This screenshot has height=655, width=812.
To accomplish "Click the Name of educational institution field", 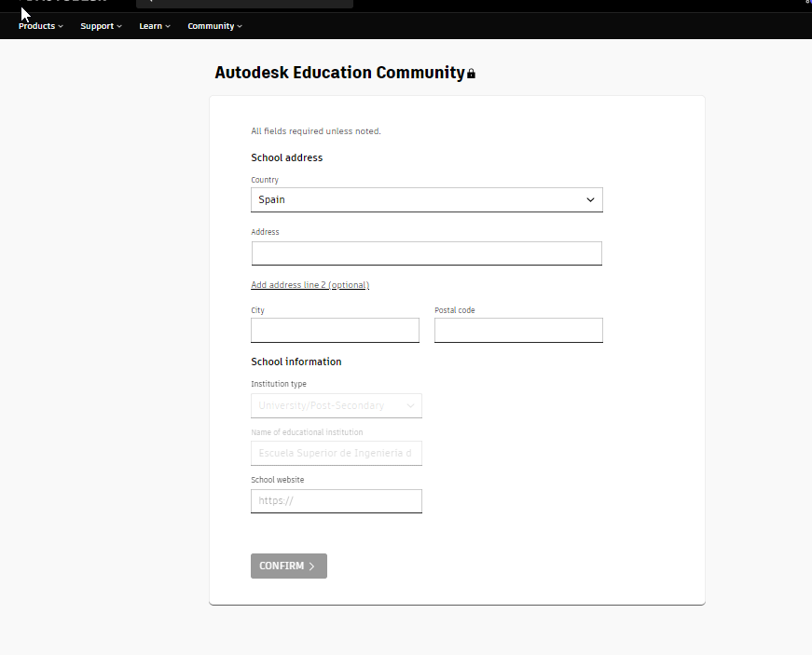I will (336, 453).
